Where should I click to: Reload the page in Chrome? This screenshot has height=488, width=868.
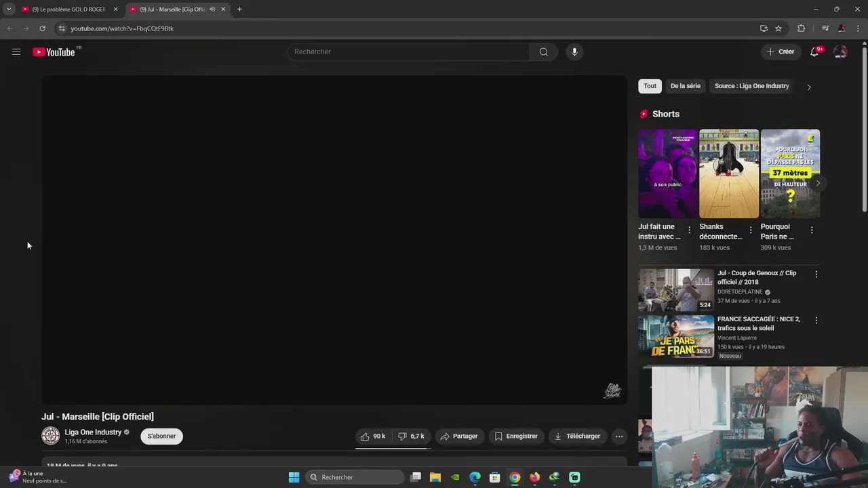42,28
